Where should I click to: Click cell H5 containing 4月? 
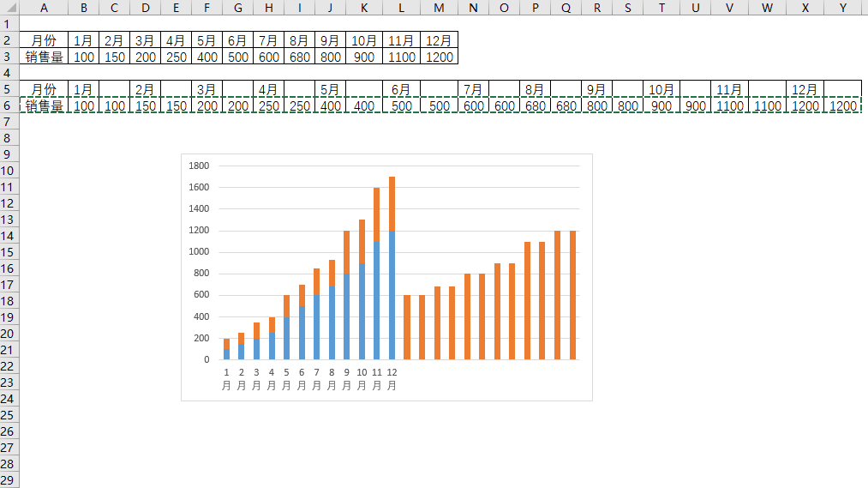[269, 89]
